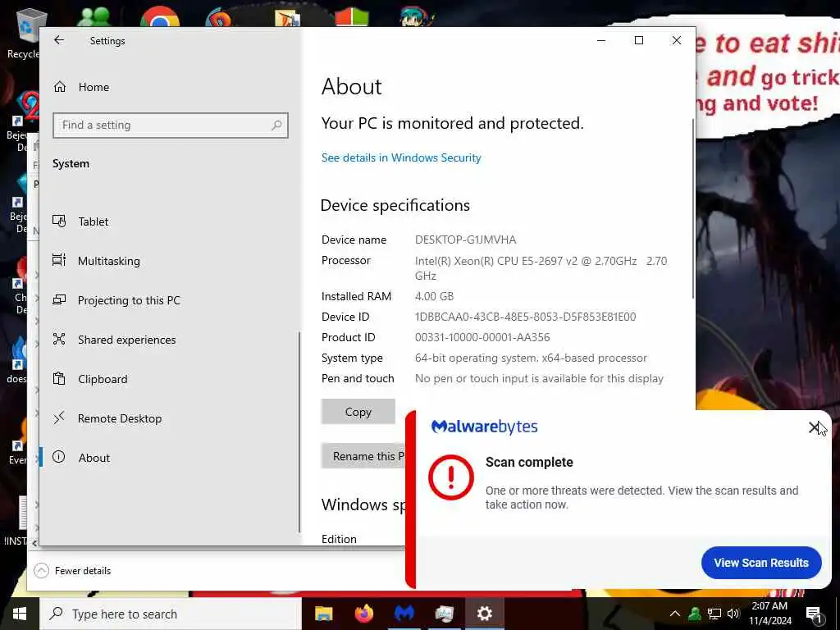Open File Explorer from the taskbar
This screenshot has width=840, height=630.
(x=323, y=614)
